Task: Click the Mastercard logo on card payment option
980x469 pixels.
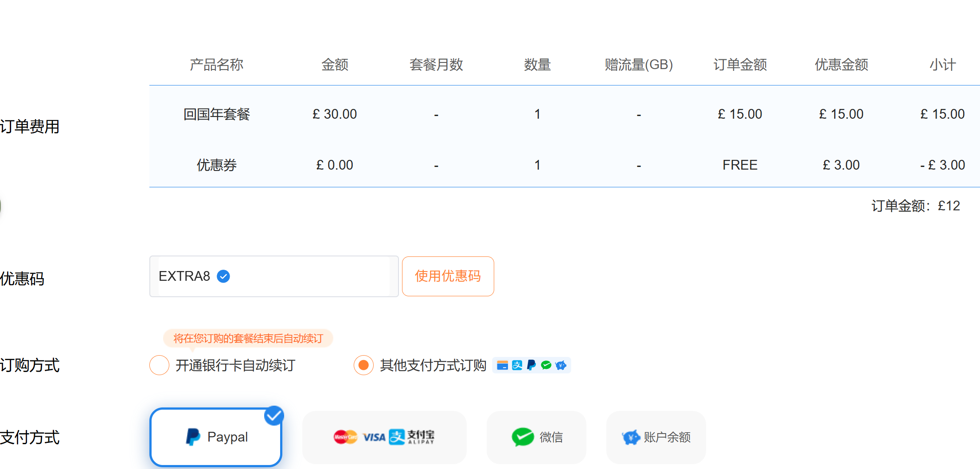Action: [346, 437]
